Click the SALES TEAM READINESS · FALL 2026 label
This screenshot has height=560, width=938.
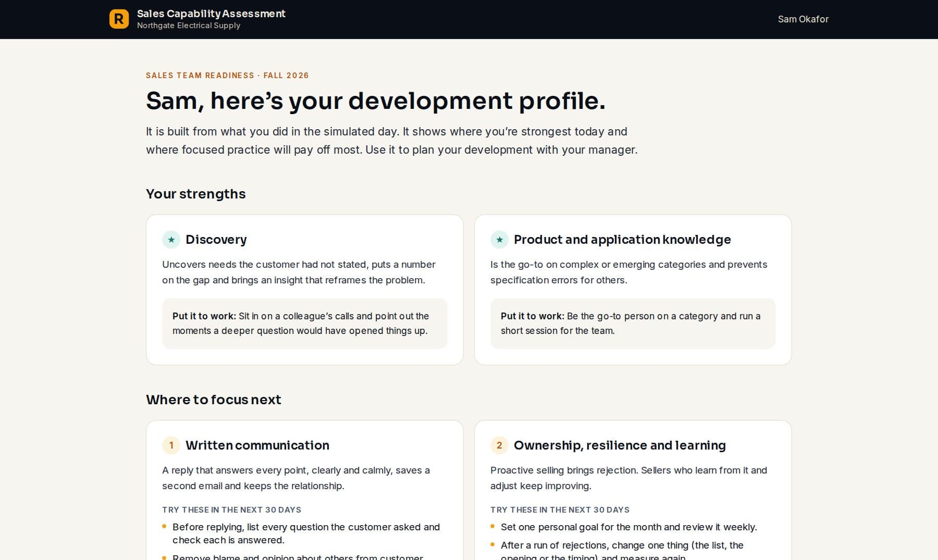(227, 76)
